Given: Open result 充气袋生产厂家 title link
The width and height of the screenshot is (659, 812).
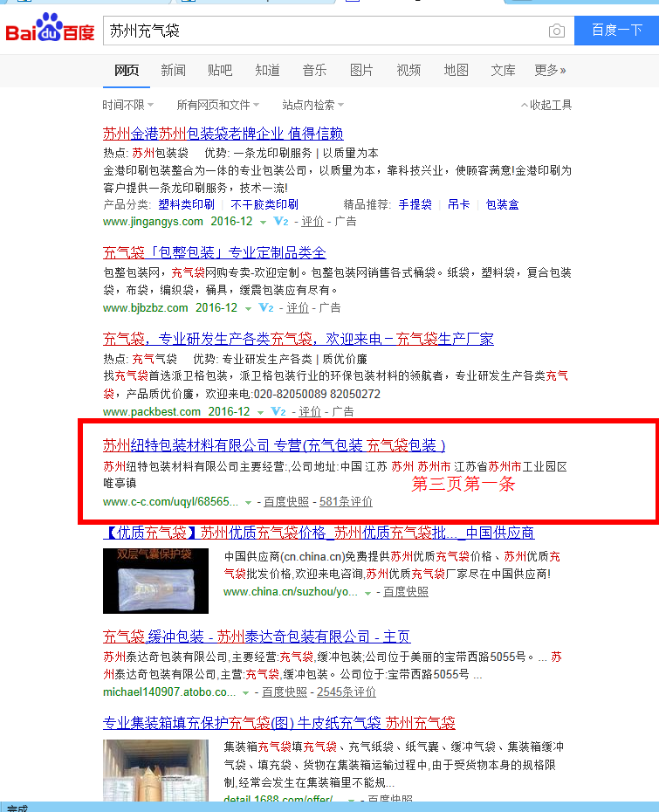Looking at the screenshot, I should click(299, 339).
